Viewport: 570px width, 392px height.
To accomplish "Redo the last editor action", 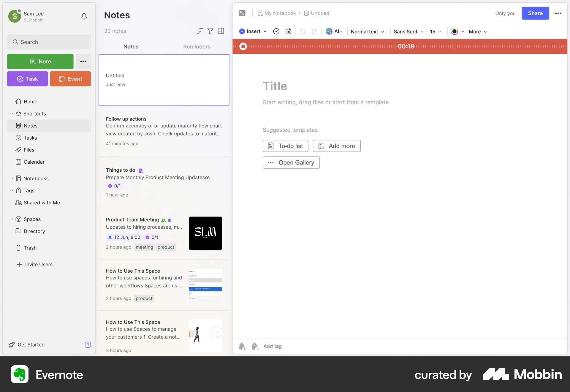I will point(314,31).
